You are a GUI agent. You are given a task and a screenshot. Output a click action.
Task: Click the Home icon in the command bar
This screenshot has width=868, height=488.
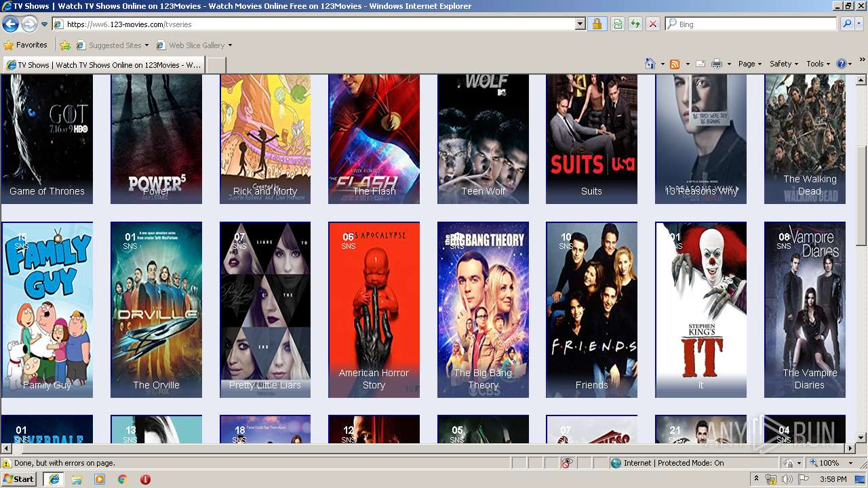coord(650,64)
